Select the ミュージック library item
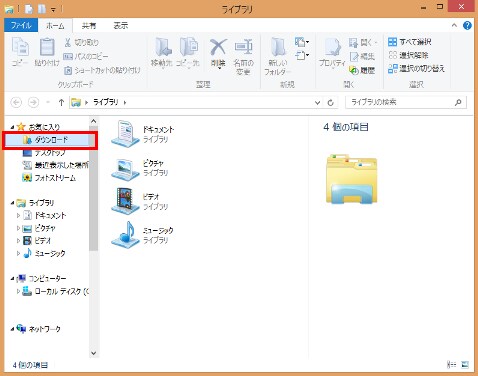The image size is (478, 376). pos(143,235)
